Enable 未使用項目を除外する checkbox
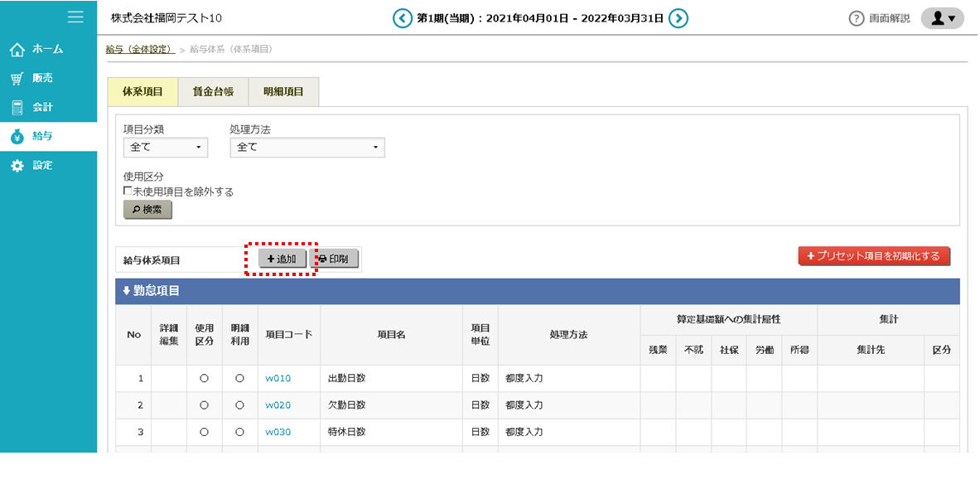The height and width of the screenshot is (480, 980). point(128,192)
